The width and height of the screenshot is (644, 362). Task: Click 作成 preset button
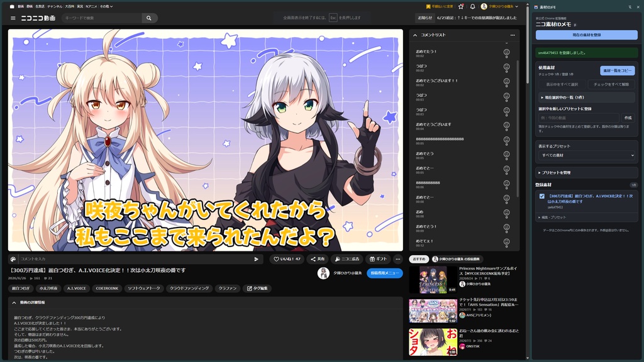(628, 118)
